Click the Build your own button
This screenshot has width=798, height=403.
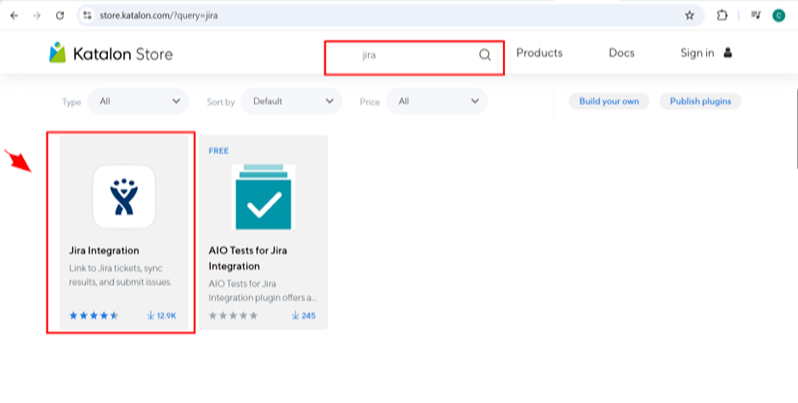click(x=609, y=101)
